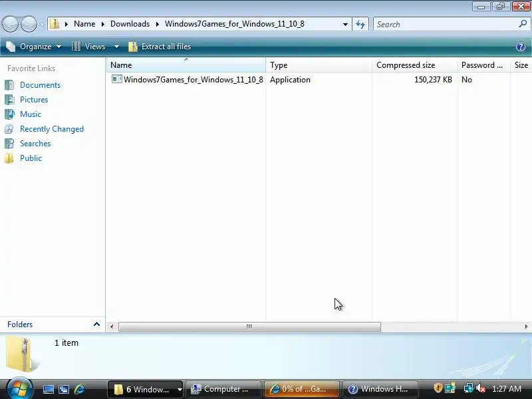Click the horizontal scrollbar left arrow
532x399 pixels.
[112, 327]
